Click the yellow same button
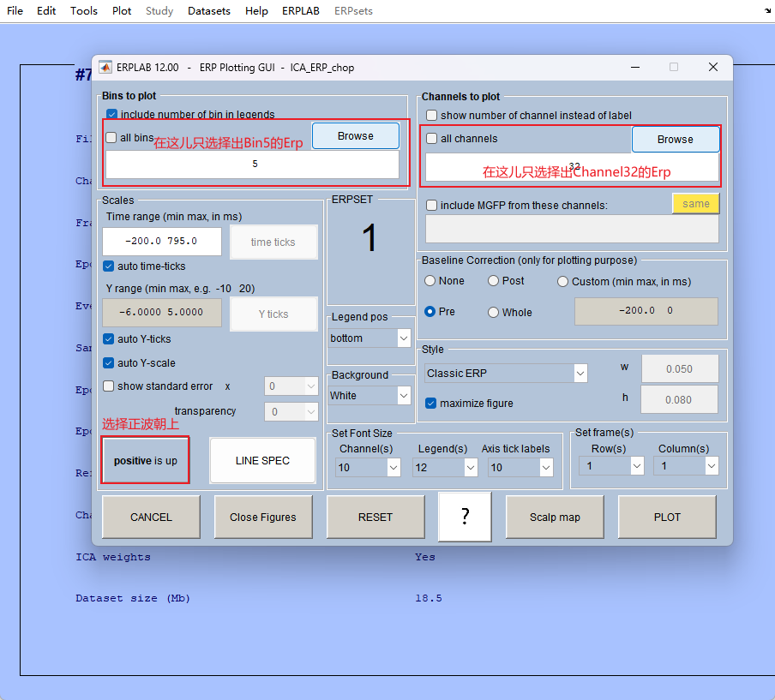 click(x=697, y=203)
